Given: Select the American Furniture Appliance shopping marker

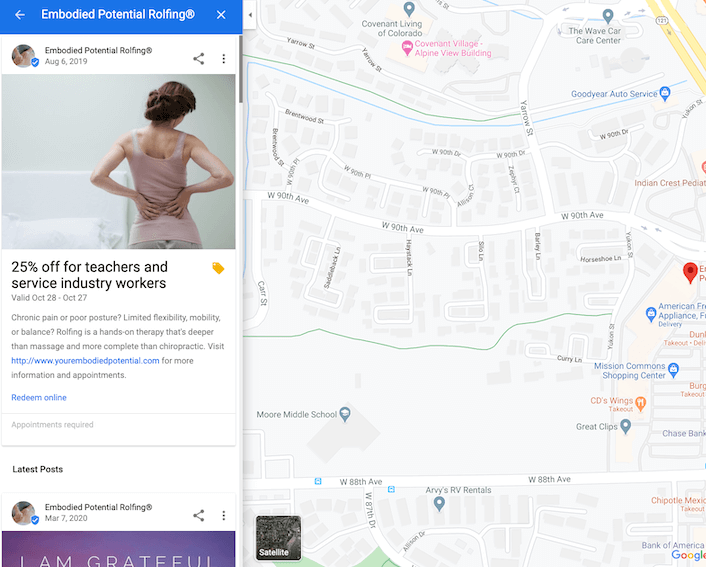Looking at the screenshot, I should coord(651,314).
